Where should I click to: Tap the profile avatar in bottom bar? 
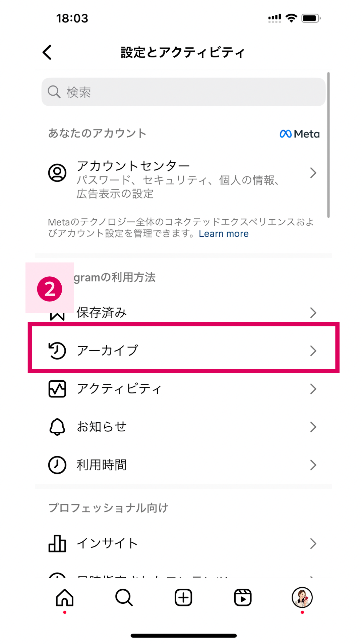(302, 597)
